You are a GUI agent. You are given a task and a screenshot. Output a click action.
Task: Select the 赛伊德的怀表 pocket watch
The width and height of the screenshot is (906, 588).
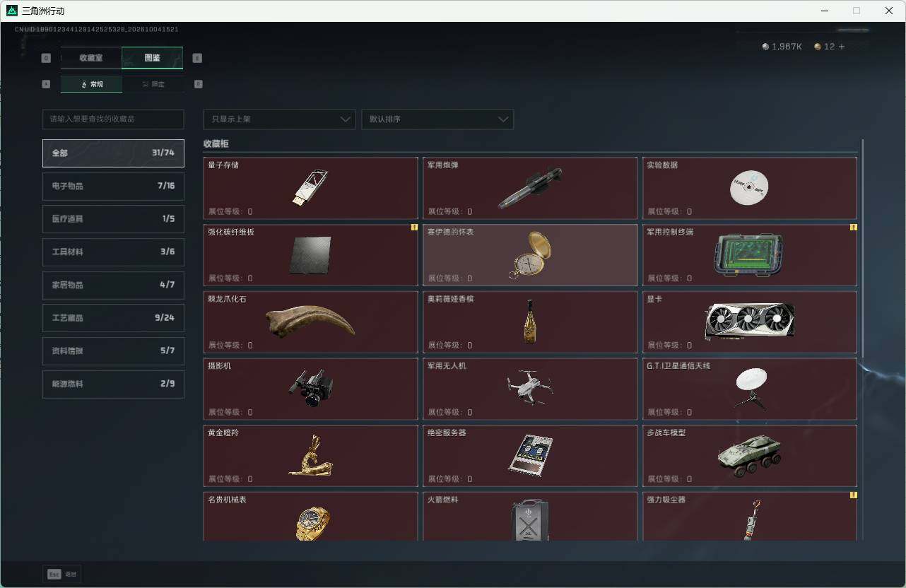[530, 255]
